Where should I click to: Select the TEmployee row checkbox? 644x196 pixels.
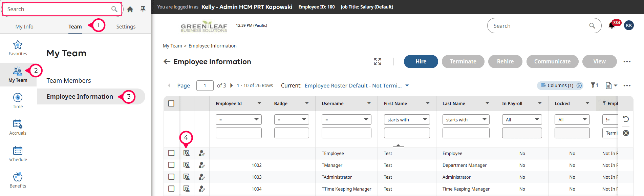[x=171, y=153]
